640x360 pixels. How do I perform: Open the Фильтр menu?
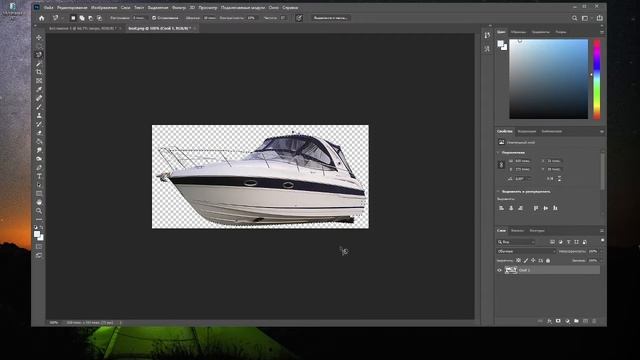[179, 7]
